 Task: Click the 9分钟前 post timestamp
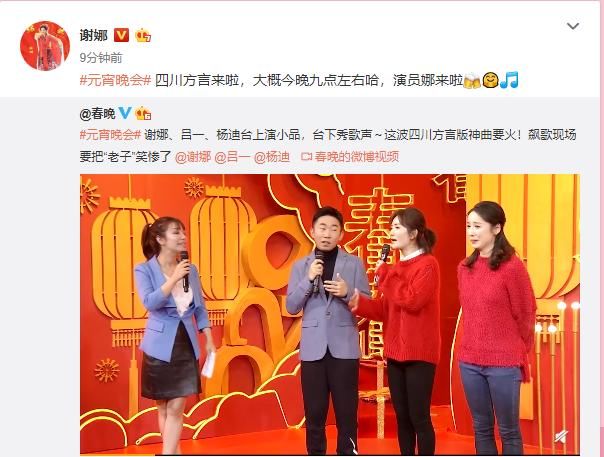click(101, 58)
